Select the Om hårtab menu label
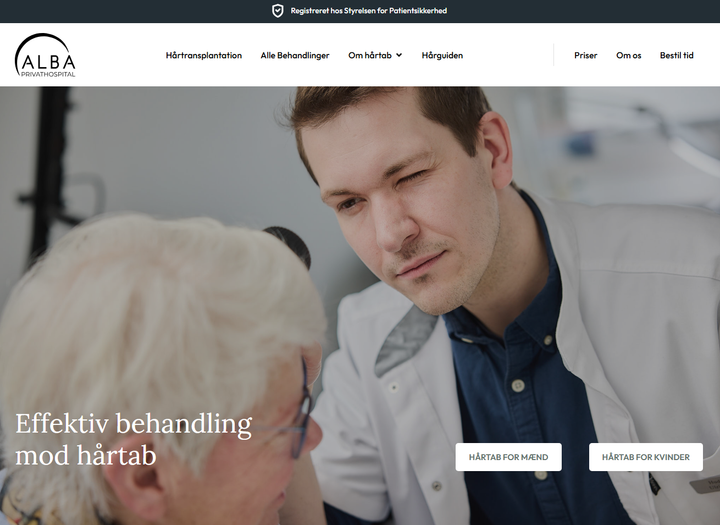The height and width of the screenshot is (525, 720). coord(370,55)
